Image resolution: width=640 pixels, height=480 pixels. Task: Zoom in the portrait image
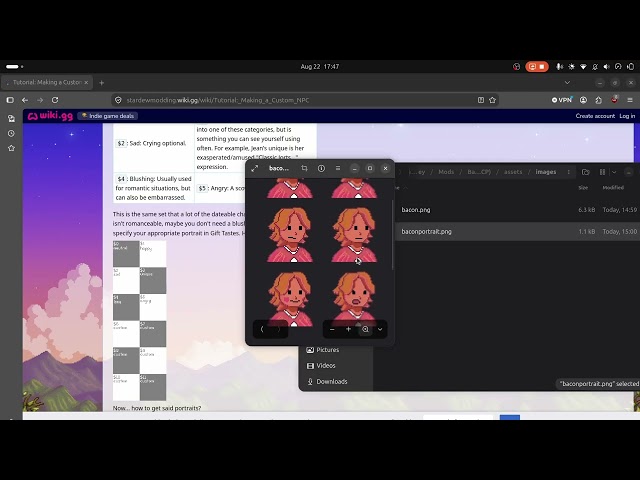pos(348,329)
